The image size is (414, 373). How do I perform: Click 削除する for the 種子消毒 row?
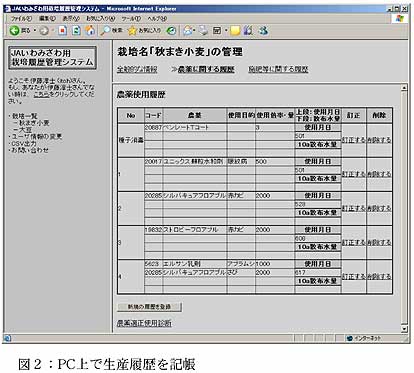point(379,140)
